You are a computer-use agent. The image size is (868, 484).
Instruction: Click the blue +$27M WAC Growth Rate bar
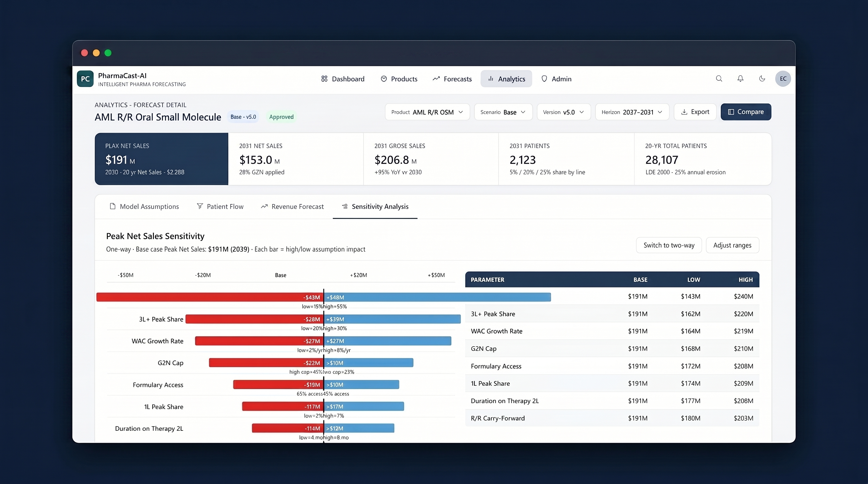(x=388, y=341)
